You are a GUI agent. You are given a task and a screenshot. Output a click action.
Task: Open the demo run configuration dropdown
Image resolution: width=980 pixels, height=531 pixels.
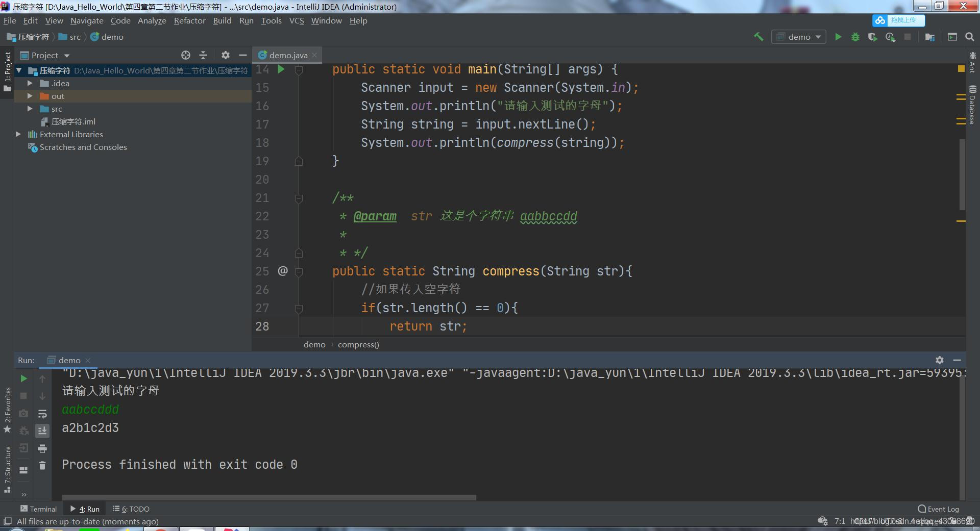tap(799, 37)
